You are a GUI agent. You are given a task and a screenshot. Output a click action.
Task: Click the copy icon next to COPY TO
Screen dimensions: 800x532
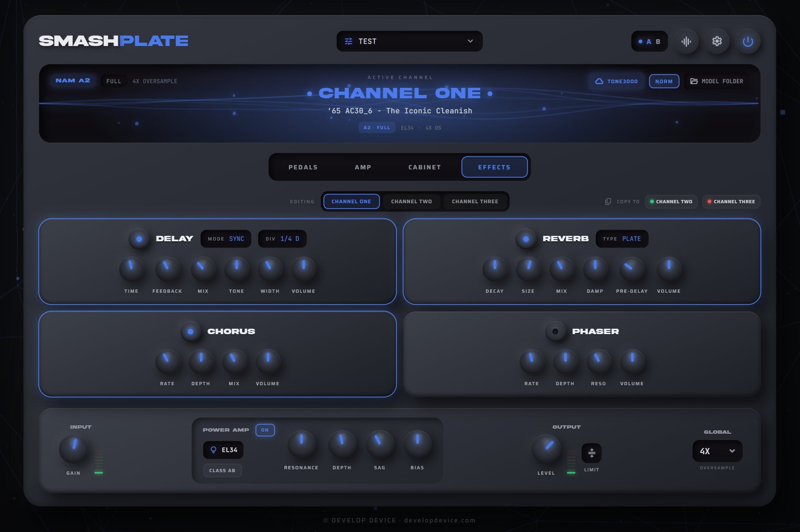[608, 202]
